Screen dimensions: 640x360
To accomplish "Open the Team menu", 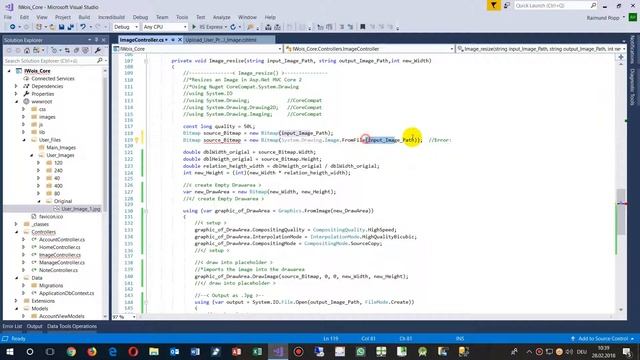I will point(162,17).
